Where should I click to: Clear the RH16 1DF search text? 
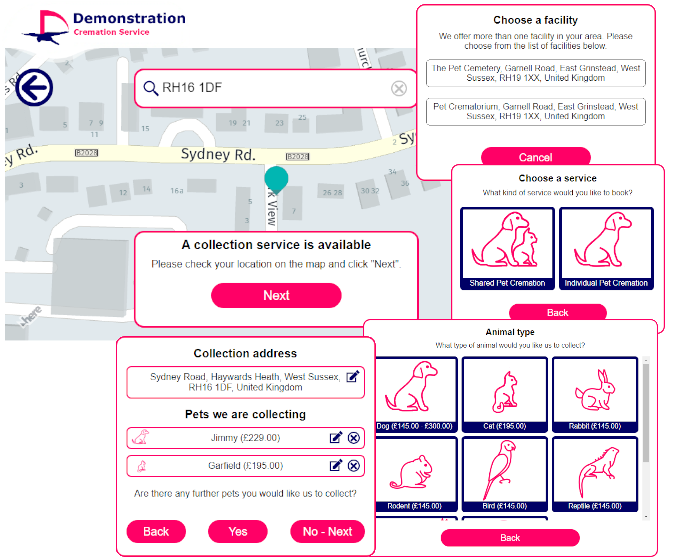pos(399,88)
